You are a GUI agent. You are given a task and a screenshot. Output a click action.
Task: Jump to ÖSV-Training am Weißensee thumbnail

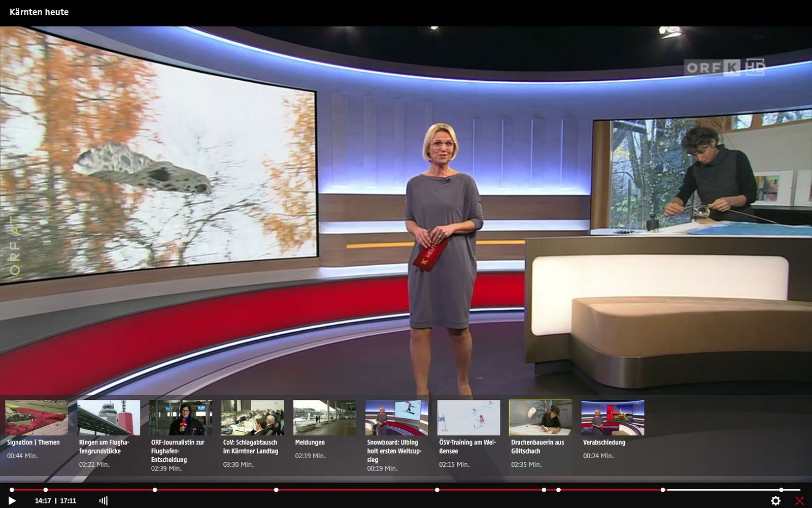(x=469, y=418)
